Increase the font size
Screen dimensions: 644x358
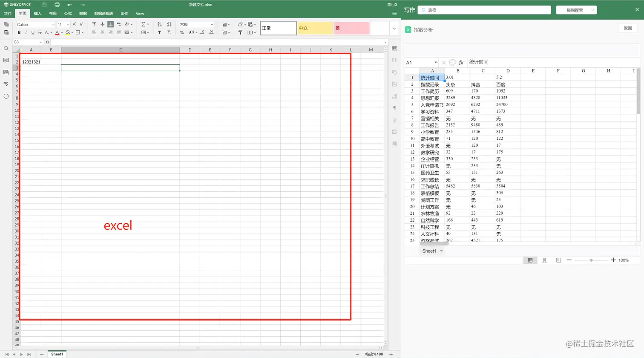tap(75, 25)
